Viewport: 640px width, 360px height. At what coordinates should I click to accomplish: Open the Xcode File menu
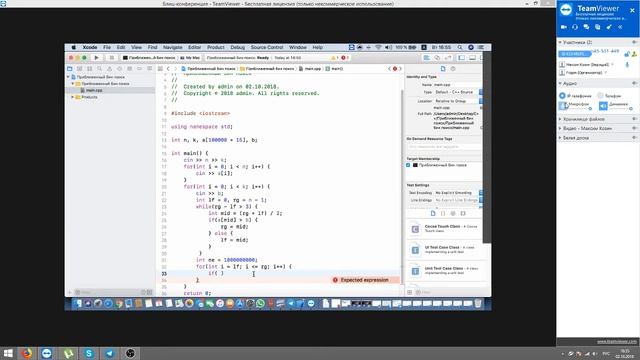pyautogui.click(x=107, y=47)
